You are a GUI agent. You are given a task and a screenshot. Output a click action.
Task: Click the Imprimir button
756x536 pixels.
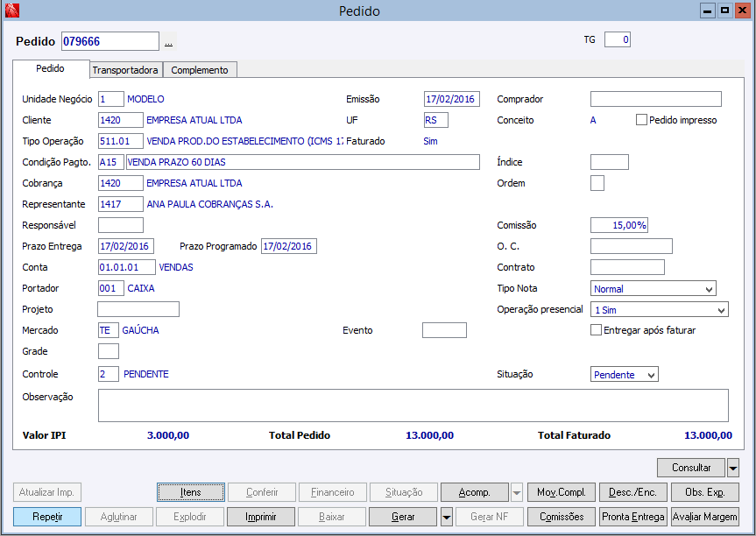click(261, 517)
